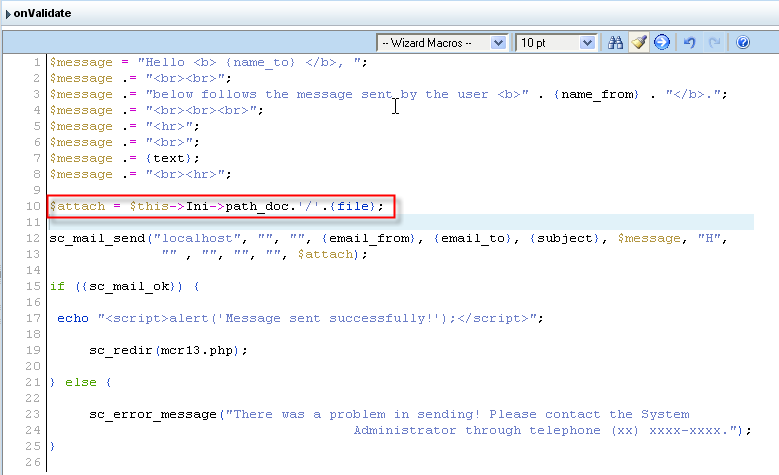The height and width of the screenshot is (475, 779).
Task: Place cursor on empty line 11
Action: pyautogui.click(x=400, y=222)
